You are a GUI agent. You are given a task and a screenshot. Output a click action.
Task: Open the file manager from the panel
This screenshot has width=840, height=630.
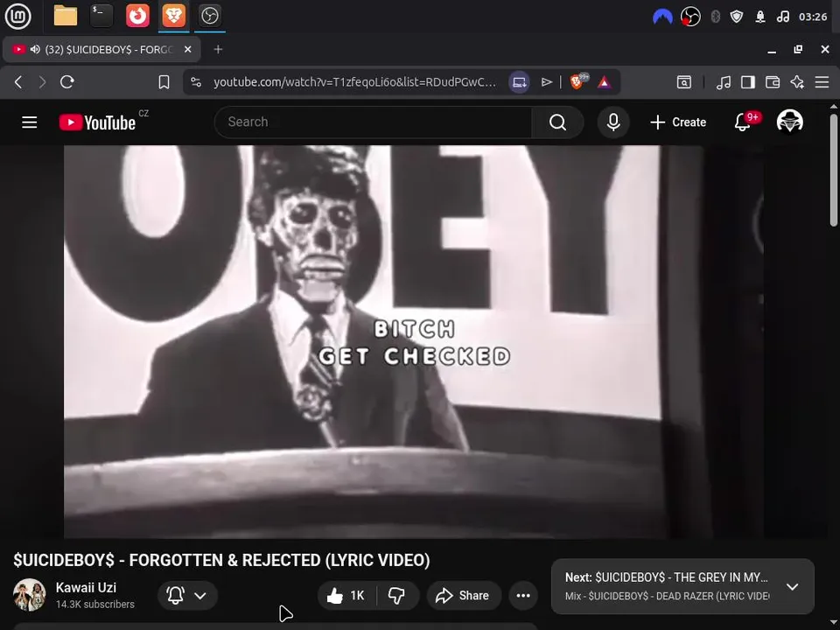(66, 16)
